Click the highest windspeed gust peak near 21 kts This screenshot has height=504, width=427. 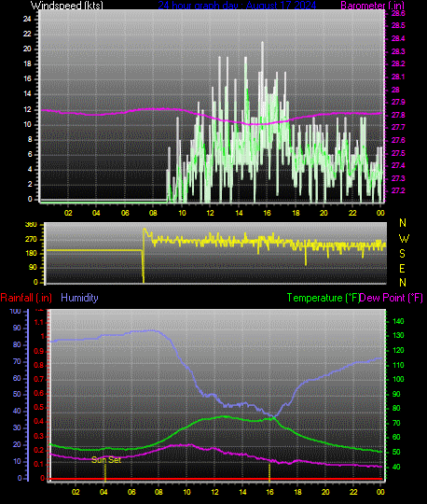263,43
